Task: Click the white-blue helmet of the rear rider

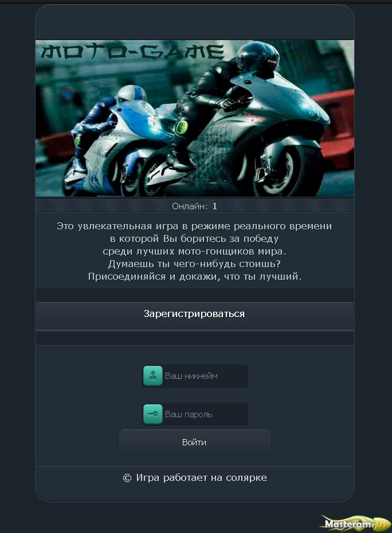Action: [x=131, y=93]
